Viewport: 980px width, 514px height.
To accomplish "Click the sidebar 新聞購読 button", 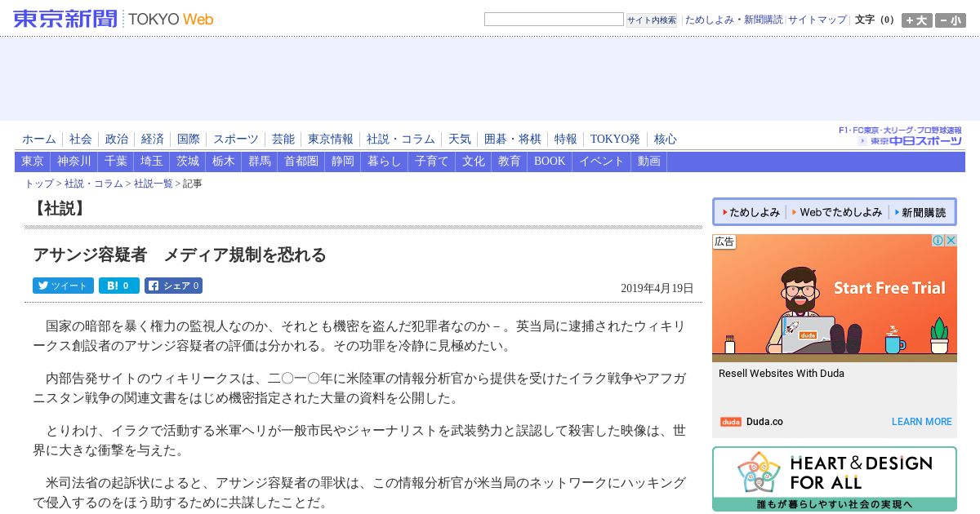I will pyautogui.click(x=920, y=212).
